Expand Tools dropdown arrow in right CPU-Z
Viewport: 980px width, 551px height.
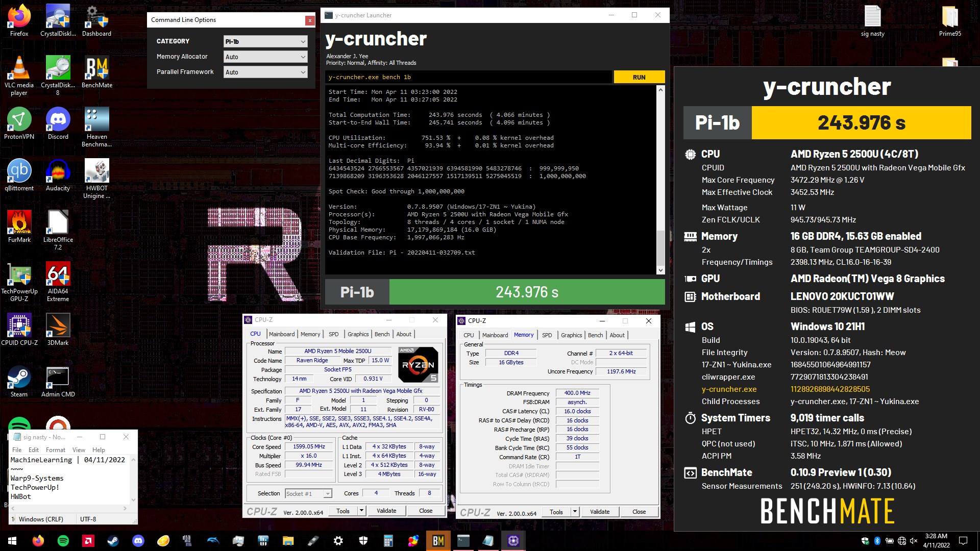575,512
